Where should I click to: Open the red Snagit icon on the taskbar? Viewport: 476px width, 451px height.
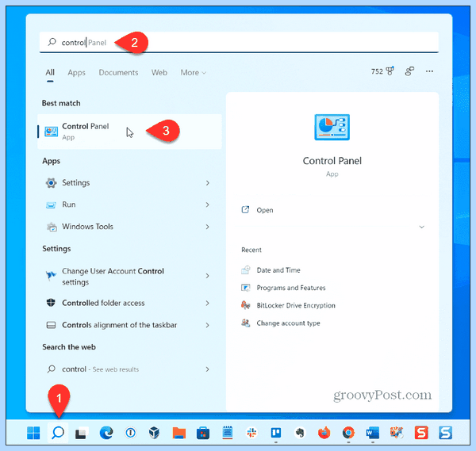(421, 433)
